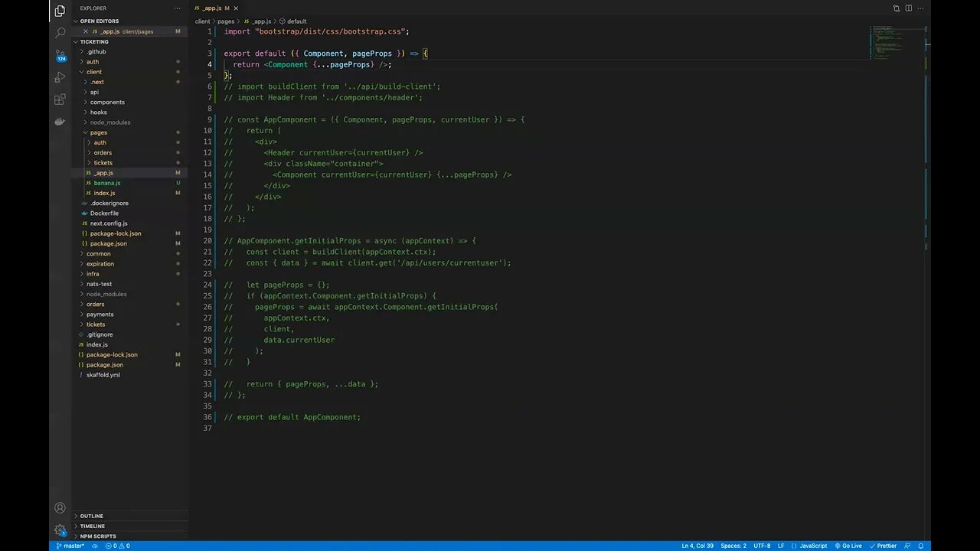Click default symbol breadcrumb

[x=293, y=21]
